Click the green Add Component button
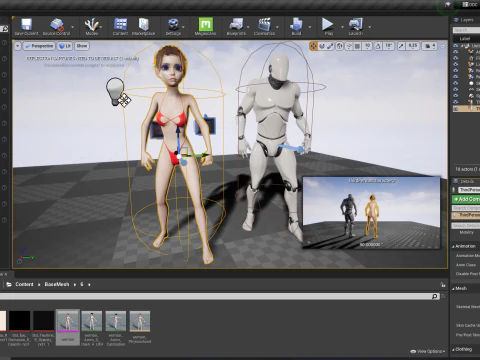Screen dimensions: 480x360 tap(466, 199)
